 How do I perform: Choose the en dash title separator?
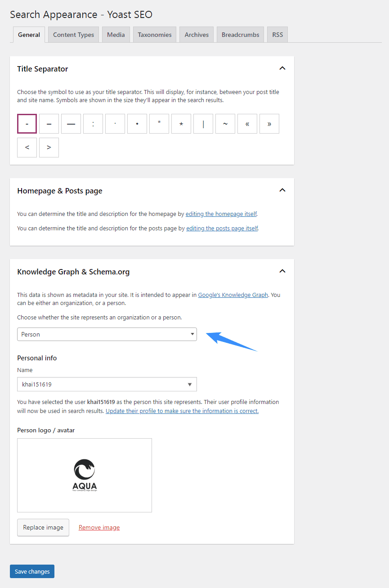click(x=49, y=124)
